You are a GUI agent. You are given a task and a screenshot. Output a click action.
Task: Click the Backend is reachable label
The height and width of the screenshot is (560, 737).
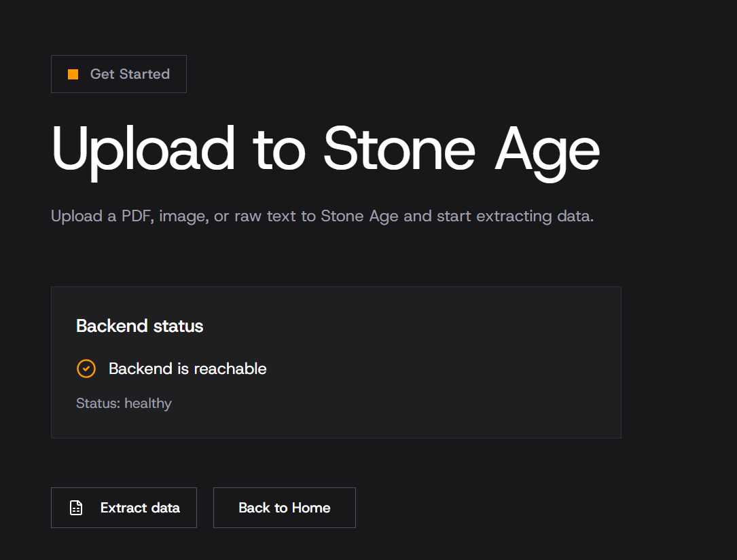tap(187, 369)
